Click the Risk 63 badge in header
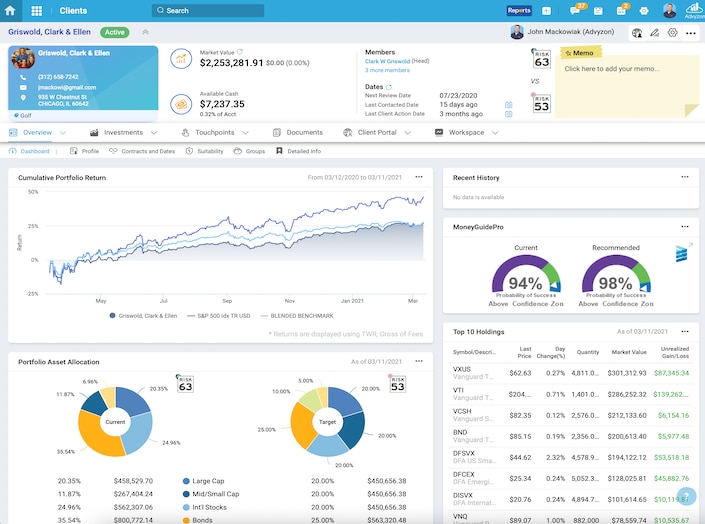The width and height of the screenshot is (705, 524). pyautogui.click(x=541, y=59)
